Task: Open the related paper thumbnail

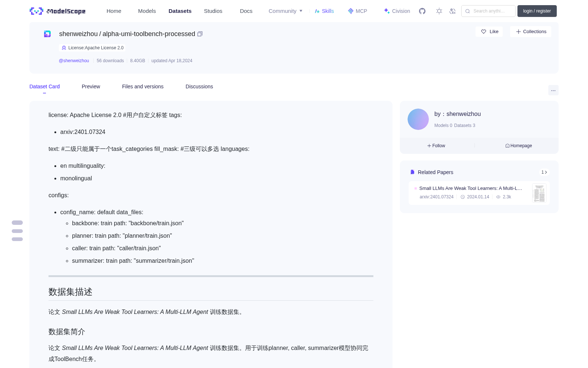Action: click(x=539, y=193)
